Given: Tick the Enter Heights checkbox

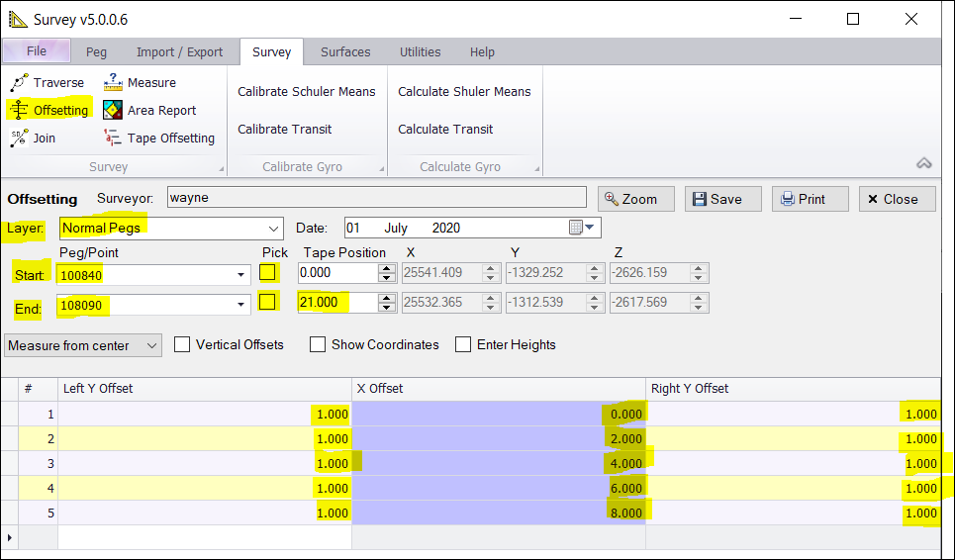Looking at the screenshot, I should click(x=463, y=345).
